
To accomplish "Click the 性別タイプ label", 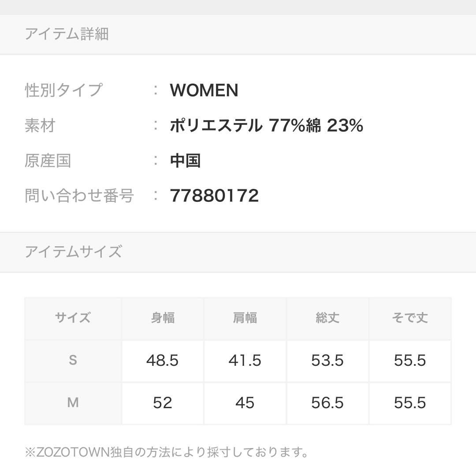I will pyautogui.click(x=64, y=90).
